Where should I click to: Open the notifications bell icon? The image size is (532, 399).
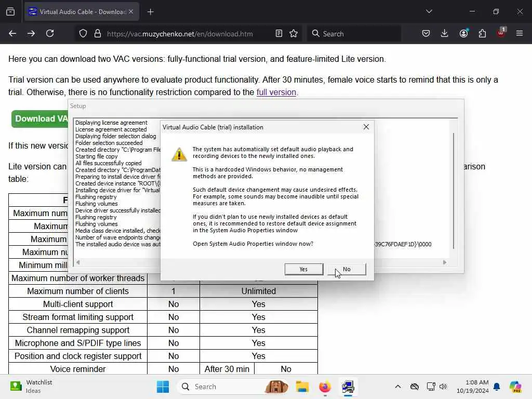497,387
